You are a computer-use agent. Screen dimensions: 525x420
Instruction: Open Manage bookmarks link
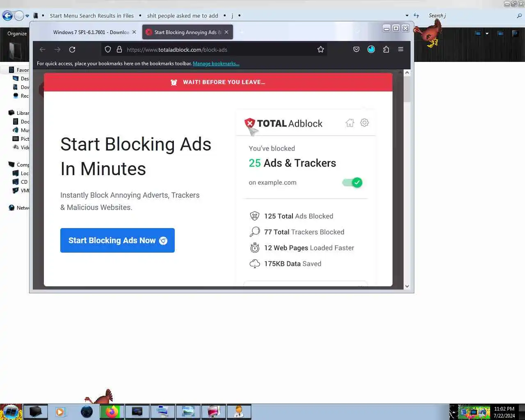216,64
